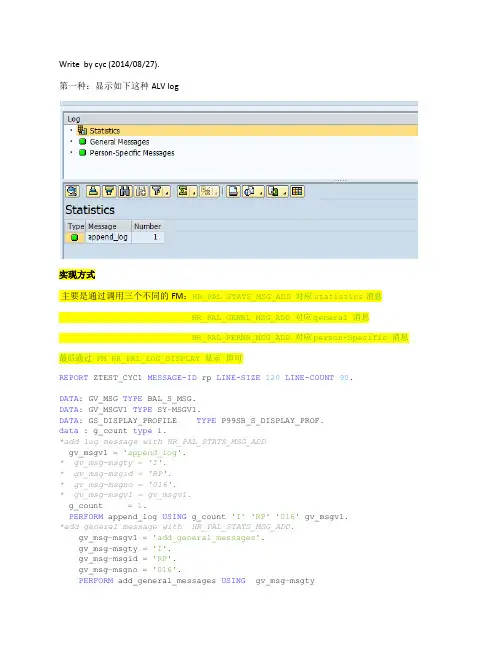Click green type icon in append_log row
Image resolution: width=502 pixels, height=649 pixels.
[x=74, y=238]
